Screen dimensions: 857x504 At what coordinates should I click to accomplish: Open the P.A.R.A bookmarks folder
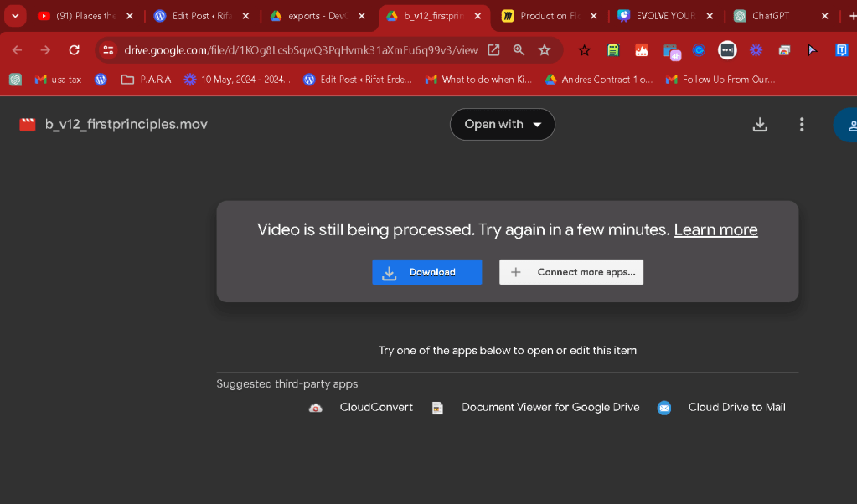click(x=146, y=80)
